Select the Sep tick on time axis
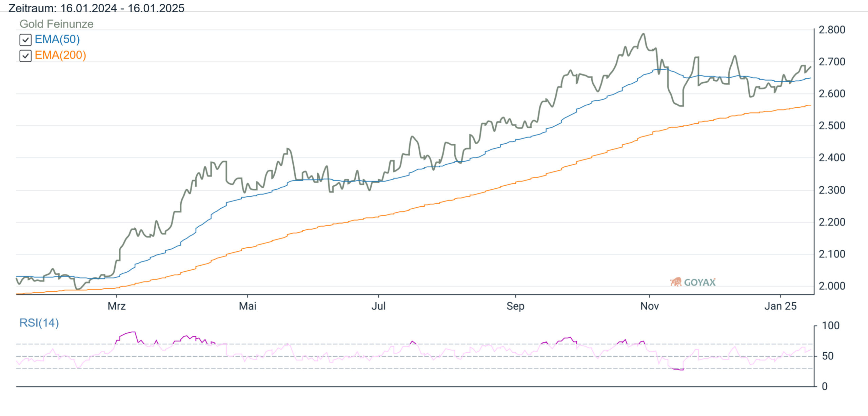This screenshot has width=868, height=416. pos(515,306)
